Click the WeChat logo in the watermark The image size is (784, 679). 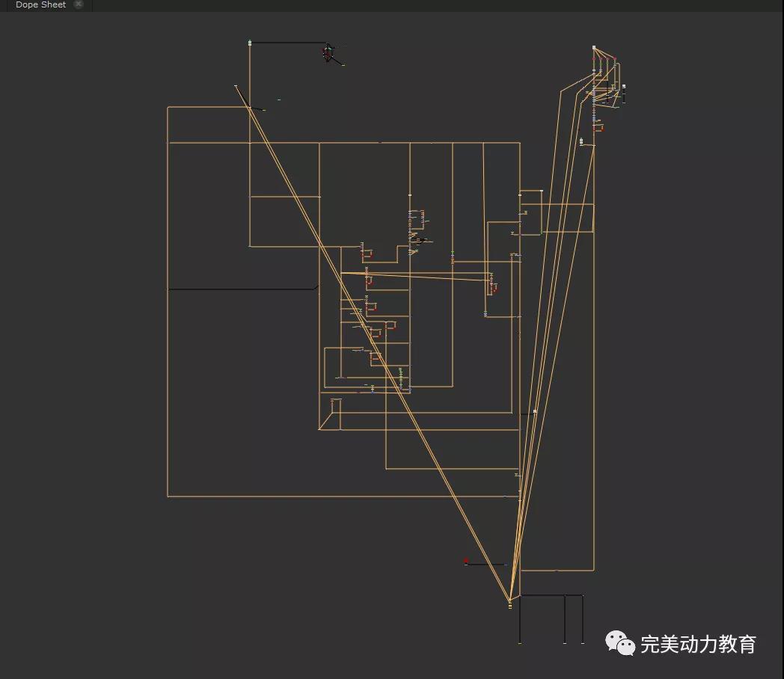[x=620, y=642]
